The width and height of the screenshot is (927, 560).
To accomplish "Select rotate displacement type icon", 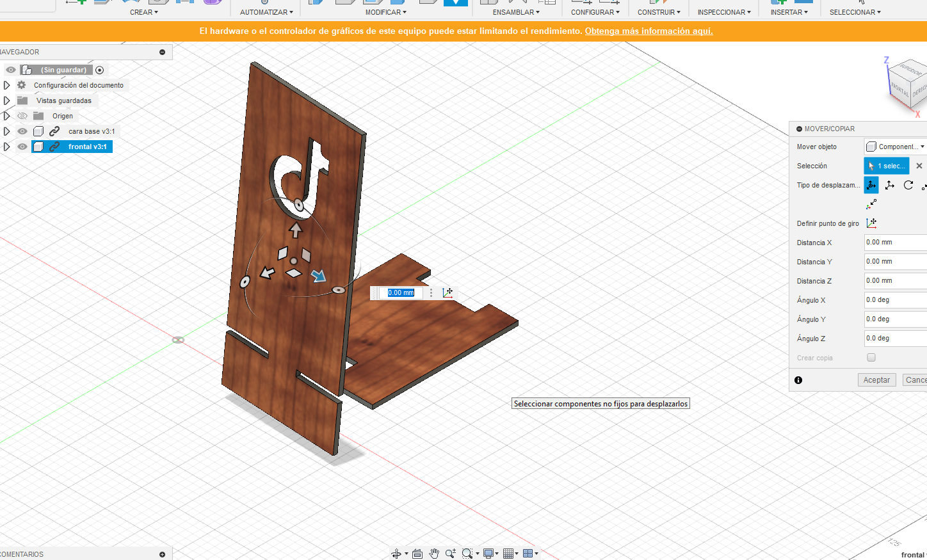I will tap(908, 185).
